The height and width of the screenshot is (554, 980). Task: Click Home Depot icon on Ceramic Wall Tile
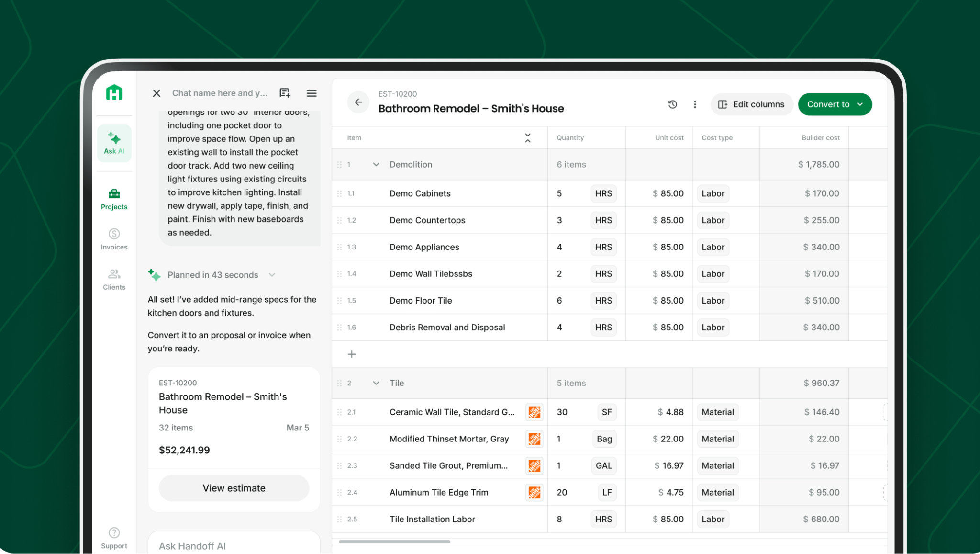(534, 412)
